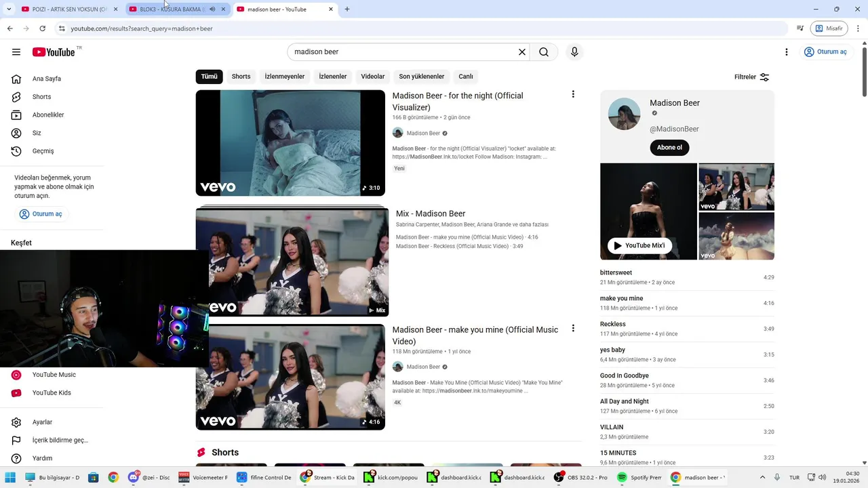The image size is (868, 488).
Task: Clear the search box with the X
Action: point(522,52)
